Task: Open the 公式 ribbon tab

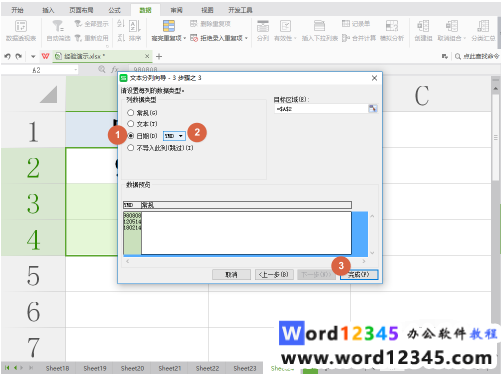Action: tap(114, 10)
